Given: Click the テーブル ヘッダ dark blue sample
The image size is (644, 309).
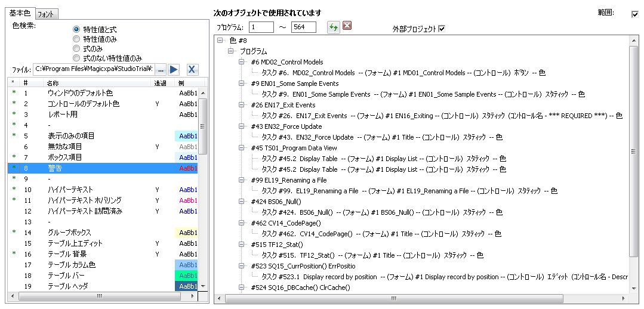Looking at the screenshot, I should pyautogui.click(x=186, y=286).
